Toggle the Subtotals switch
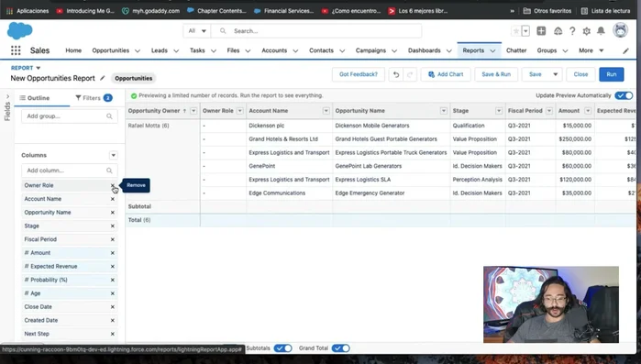The width and height of the screenshot is (641, 364). [282, 348]
